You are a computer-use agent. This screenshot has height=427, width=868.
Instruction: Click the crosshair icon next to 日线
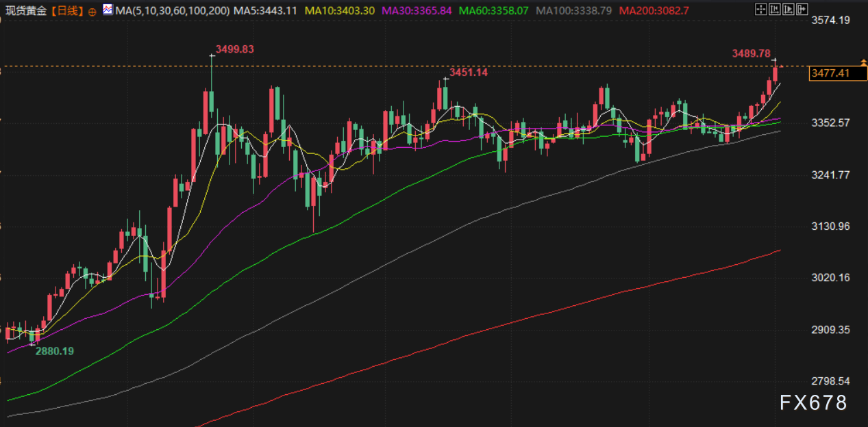(92, 12)
